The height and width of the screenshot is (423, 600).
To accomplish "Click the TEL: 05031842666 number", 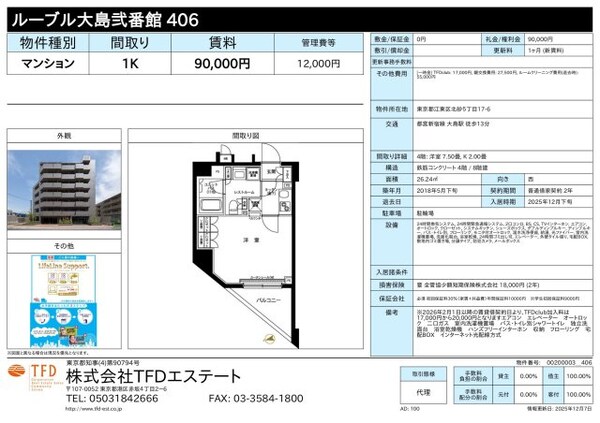I will pos(112,399).
